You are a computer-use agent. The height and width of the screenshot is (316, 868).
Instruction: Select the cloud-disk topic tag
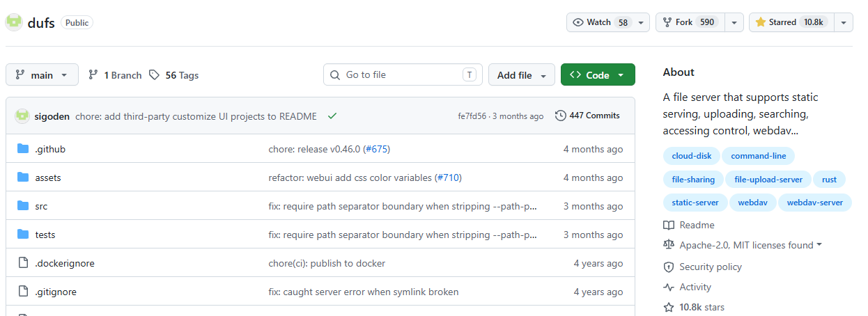[691, 156]
